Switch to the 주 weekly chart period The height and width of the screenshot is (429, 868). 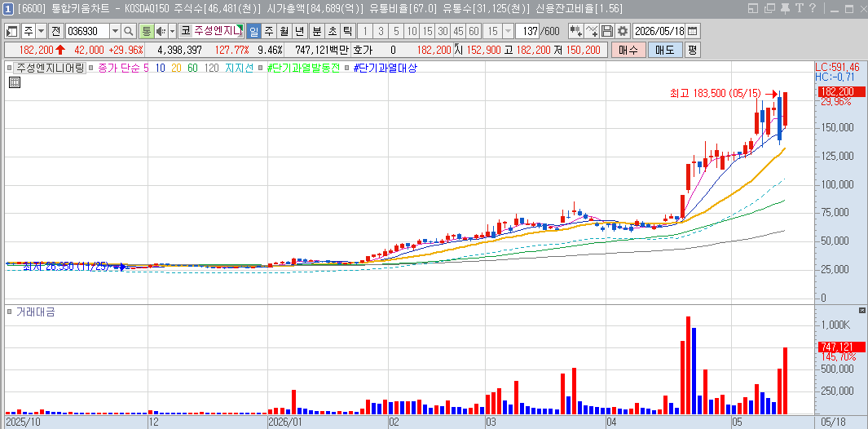click(269, 30)
